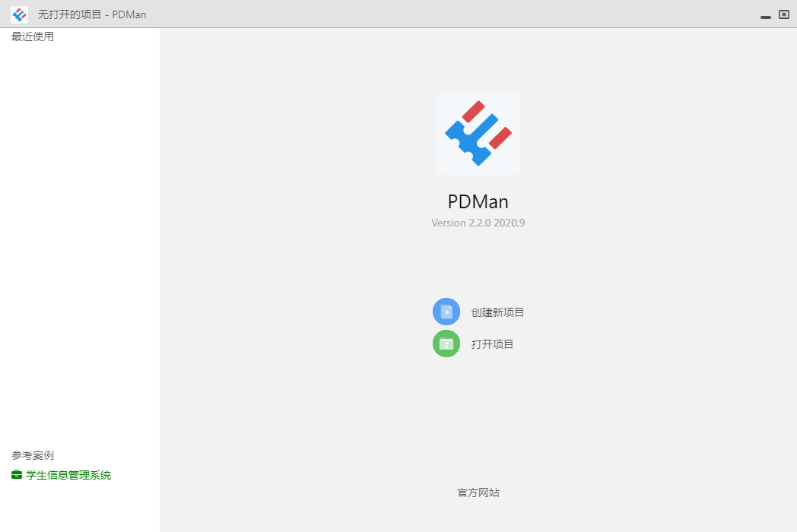This screenshot has width=797, height=532.
Task: Select the 最近使用 section heading
Action: 33,36
